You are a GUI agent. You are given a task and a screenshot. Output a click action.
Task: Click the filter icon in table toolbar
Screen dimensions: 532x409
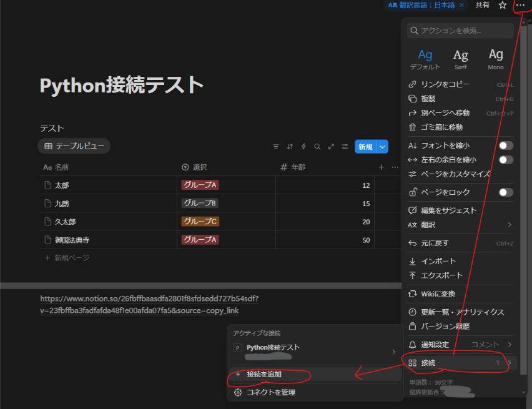click(x=276, y=147)
